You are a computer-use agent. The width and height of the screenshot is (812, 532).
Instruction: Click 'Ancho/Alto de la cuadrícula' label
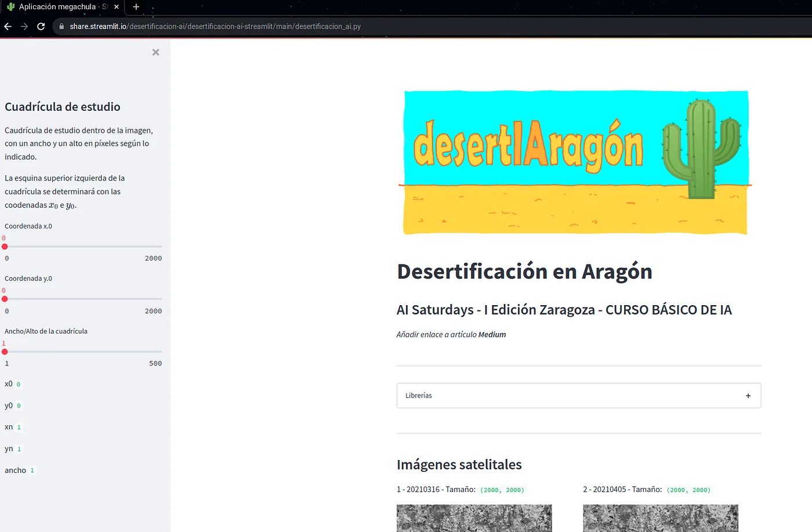tap(46, 331)
